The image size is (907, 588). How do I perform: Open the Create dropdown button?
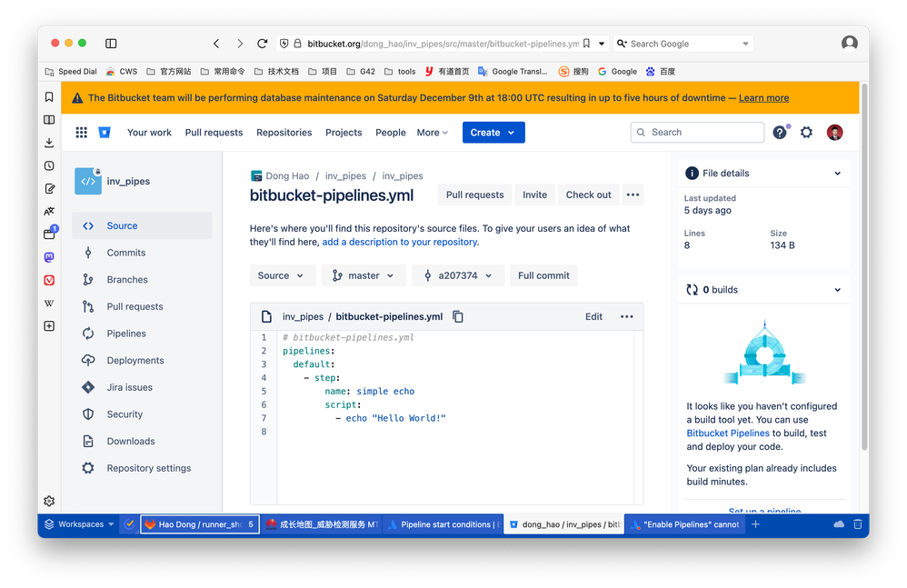pyautogui.click(x=493, y=133)
